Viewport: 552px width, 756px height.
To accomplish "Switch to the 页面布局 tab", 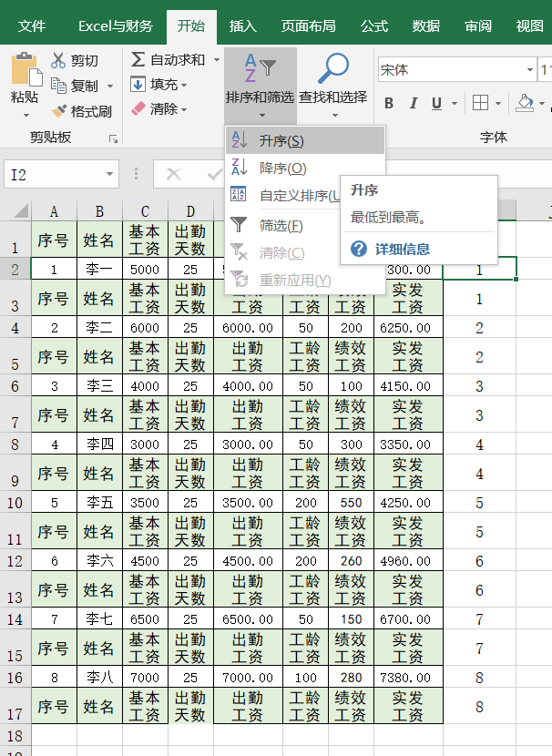I will pos(309,26).
